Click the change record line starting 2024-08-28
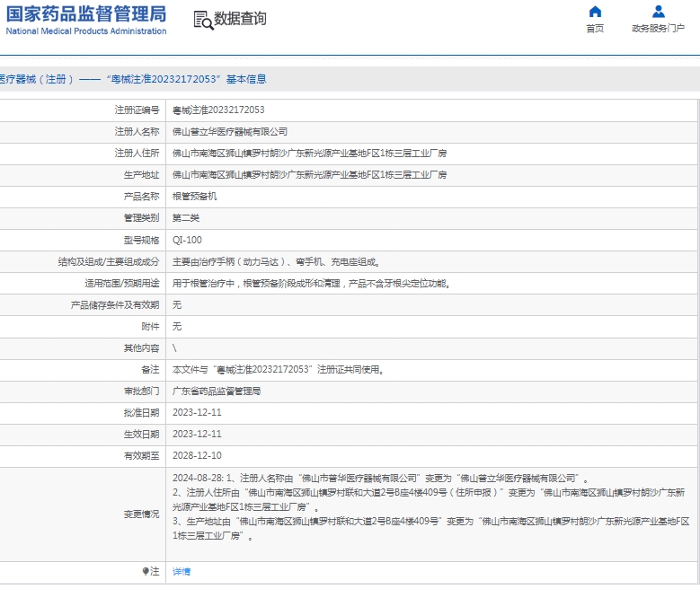 click(x=381, y=479)
